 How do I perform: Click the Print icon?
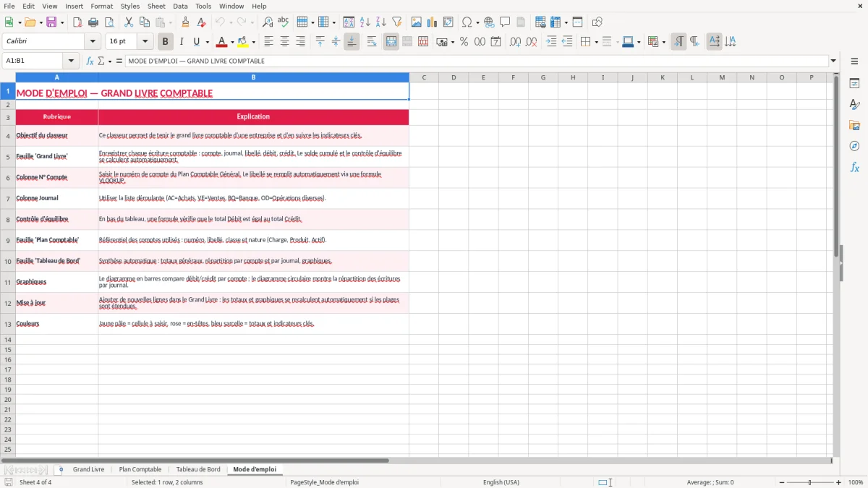pos(93,22)
